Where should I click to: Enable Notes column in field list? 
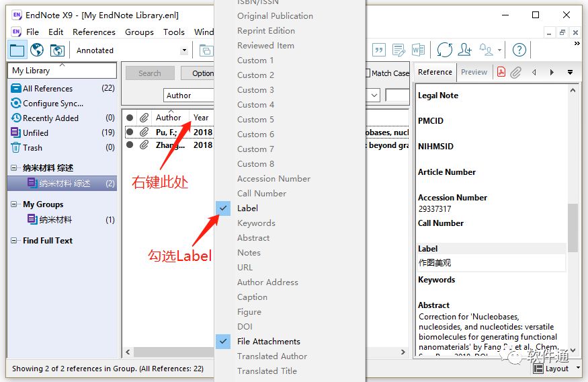click(249, 253)
